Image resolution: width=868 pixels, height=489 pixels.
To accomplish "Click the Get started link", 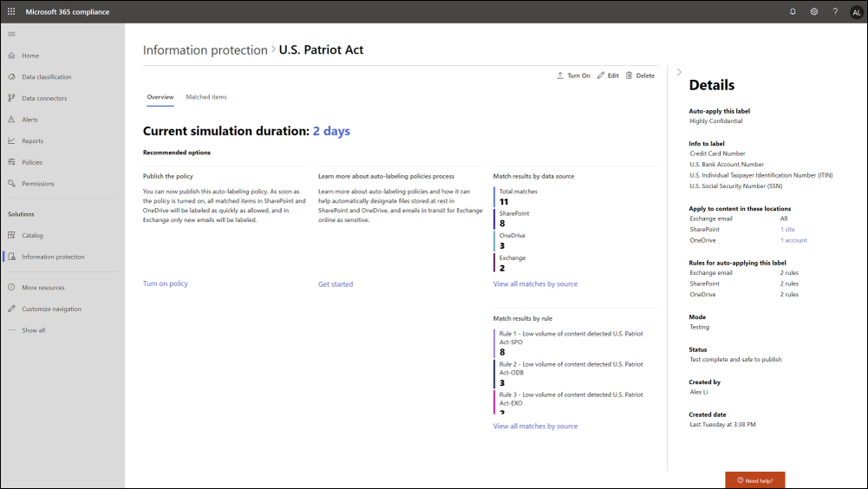I will pos(336,284).
